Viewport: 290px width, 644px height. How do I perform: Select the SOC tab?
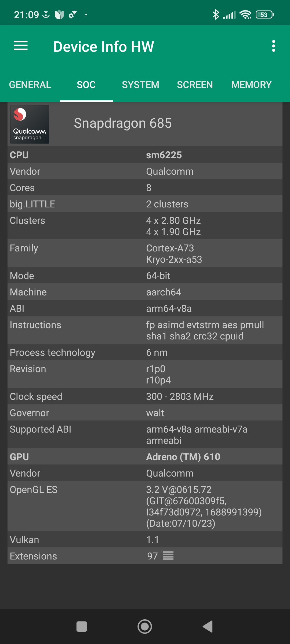click(x=86, y=85)
